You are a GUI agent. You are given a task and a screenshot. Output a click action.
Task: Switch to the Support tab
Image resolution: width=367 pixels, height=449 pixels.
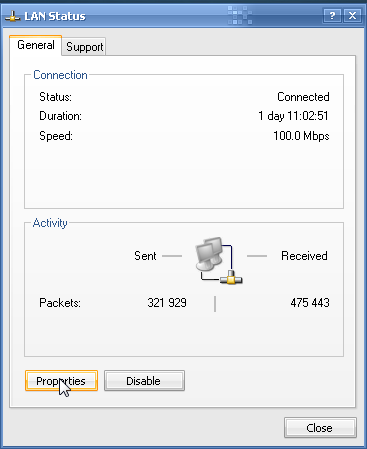click(84, 47)
